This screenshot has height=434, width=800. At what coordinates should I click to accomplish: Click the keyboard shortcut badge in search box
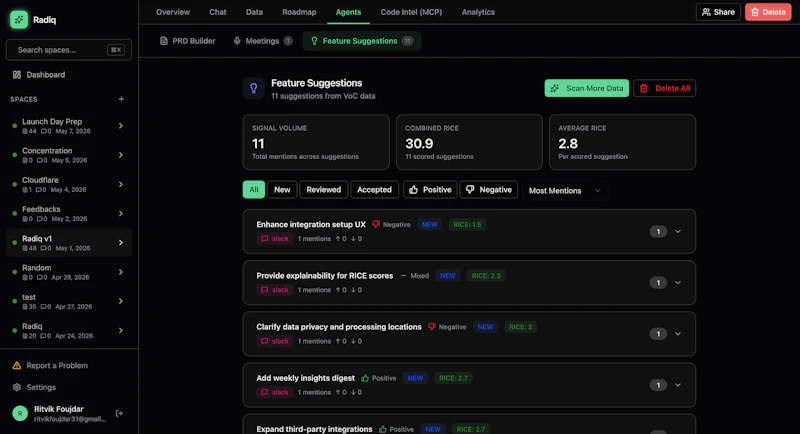coord(116,50)
